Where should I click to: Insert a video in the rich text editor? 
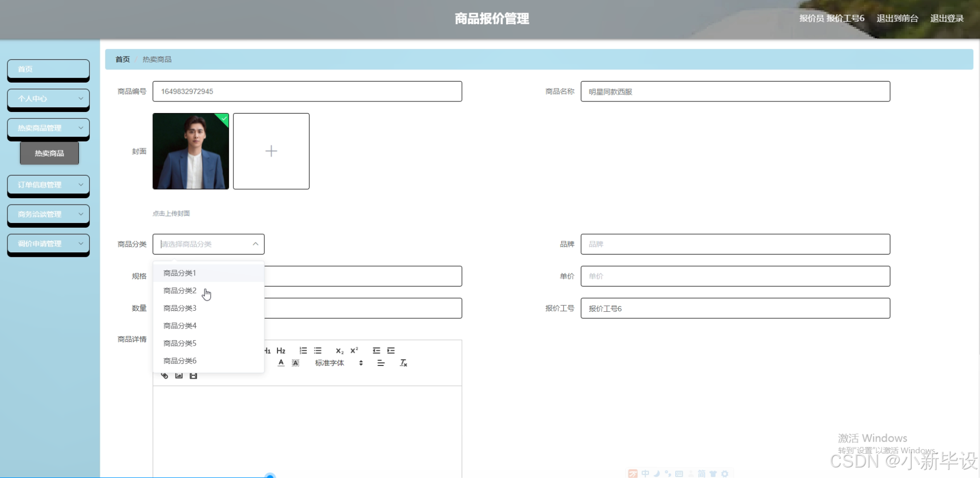193,375
